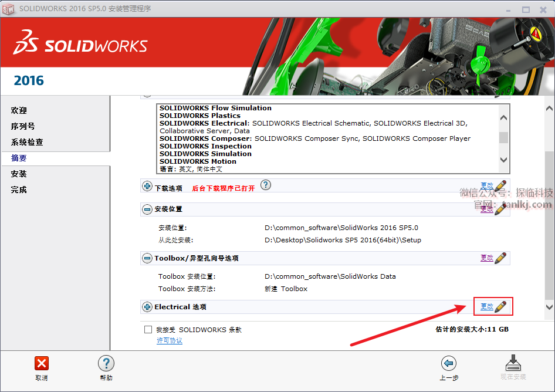Click pencil icon in download options row
555x392 pixels.
tap(500, 186)
